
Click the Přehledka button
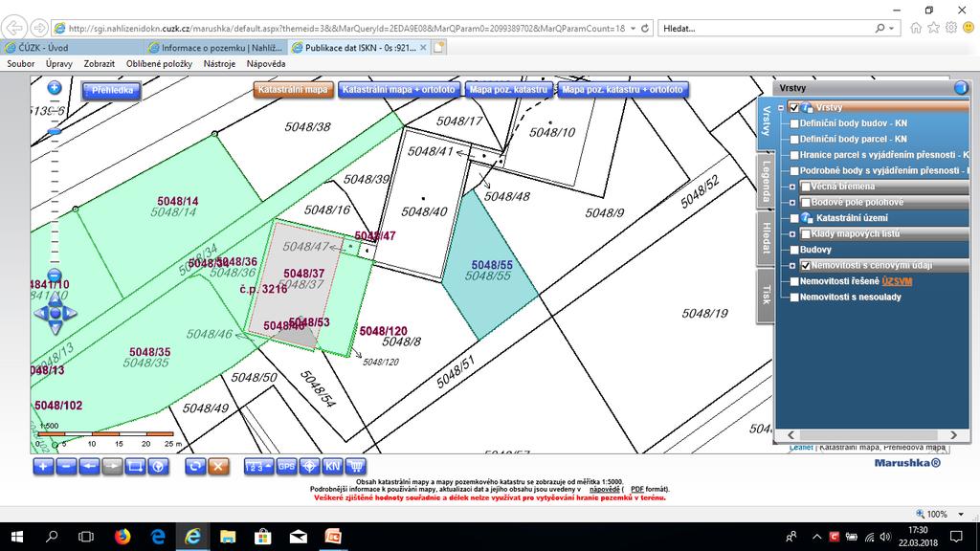[x=112, y=90]
